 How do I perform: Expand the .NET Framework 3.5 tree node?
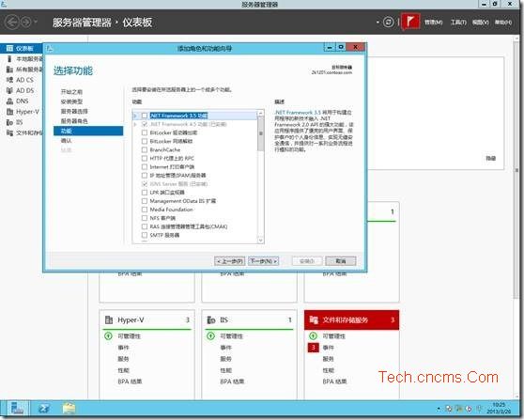[135, 116]
